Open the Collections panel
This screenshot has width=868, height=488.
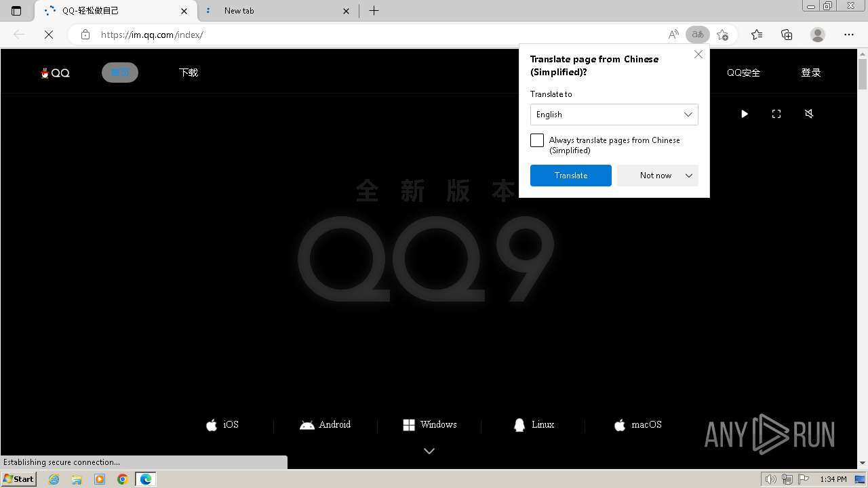point(787,35)
